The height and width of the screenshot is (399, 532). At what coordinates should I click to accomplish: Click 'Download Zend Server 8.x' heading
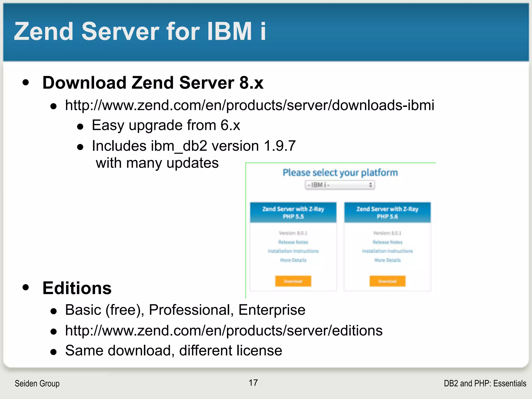(153, 83)
